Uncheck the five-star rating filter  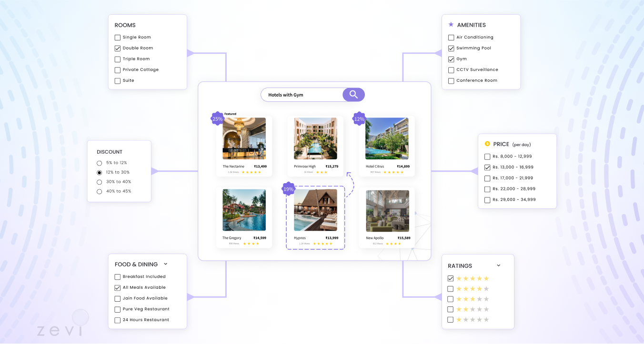point(450,278)
